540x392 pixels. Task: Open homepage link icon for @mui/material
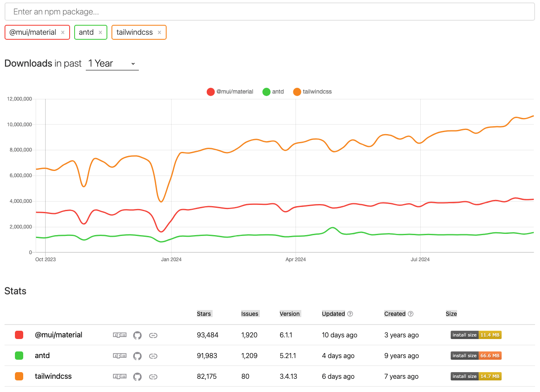click(x=153, y=335)
